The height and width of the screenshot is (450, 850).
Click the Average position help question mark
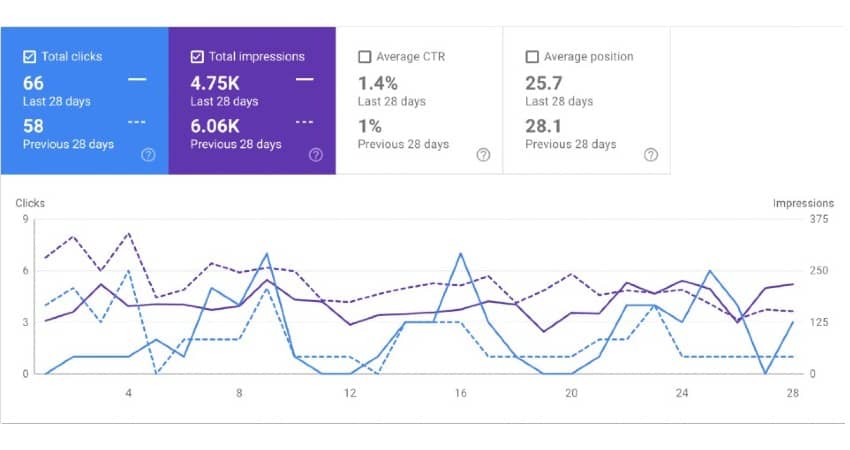point(651,154)
